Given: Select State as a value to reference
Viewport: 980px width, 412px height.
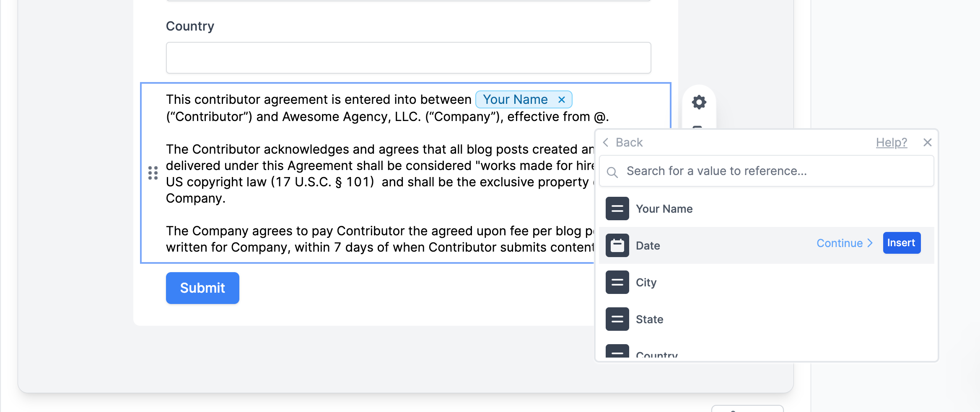Looking at the screenshot, I should coord(649,319).
